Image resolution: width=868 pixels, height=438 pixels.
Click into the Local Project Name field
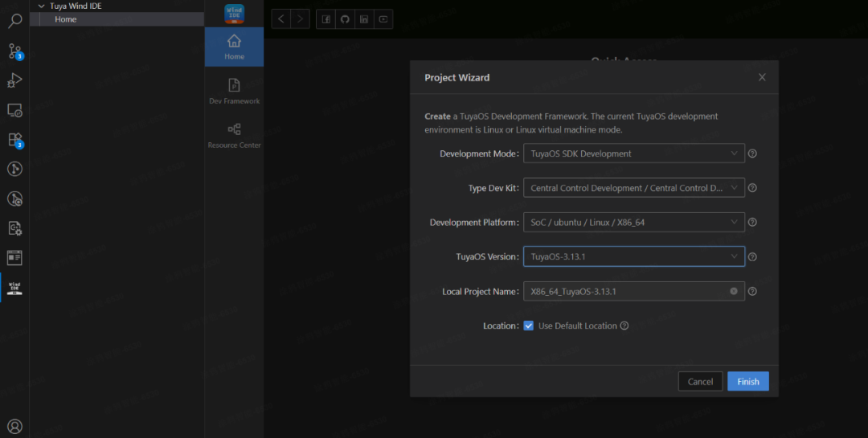click(625, 291)
